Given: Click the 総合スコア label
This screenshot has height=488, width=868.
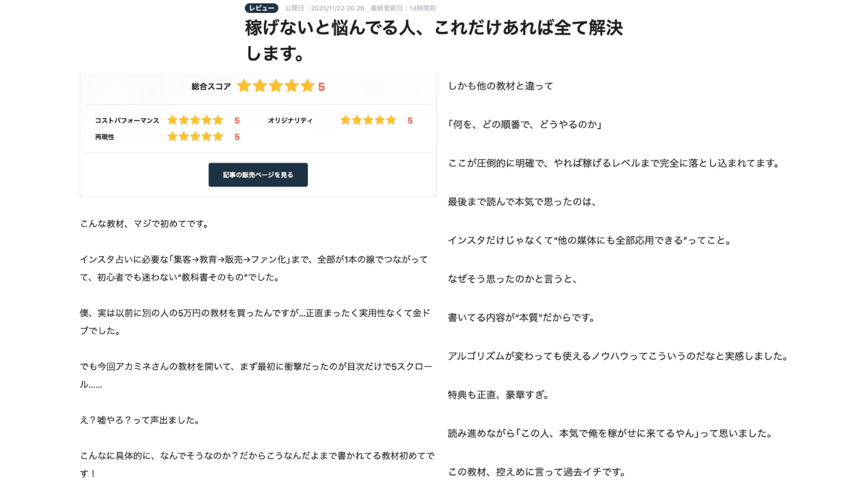Looking at the screenshot, I should point(211,87).
